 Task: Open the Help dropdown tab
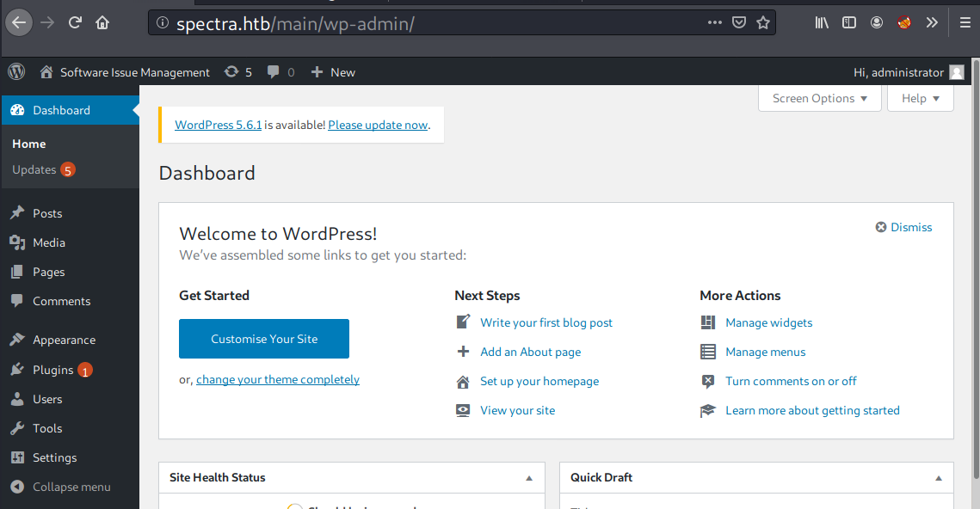pyautogui.click(x=921, y=98)
